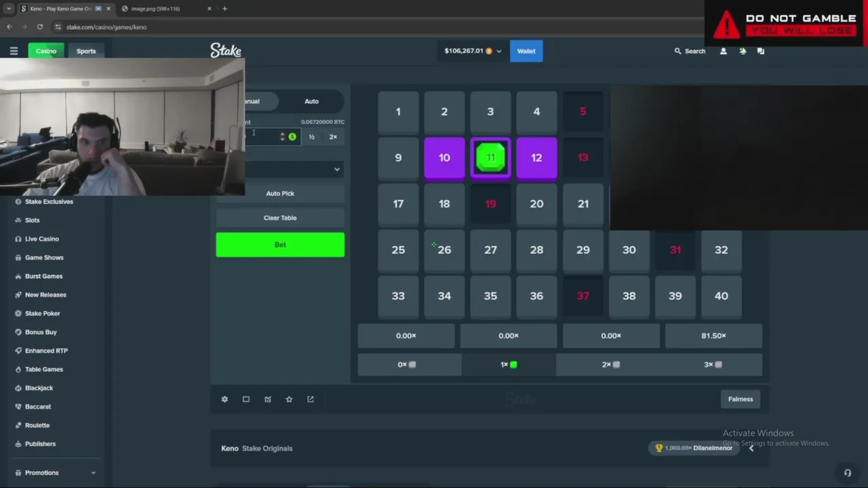Reload the browser page
Viewport: 868px width, 488px height.
pyautogui.click(x=40, y=26)
